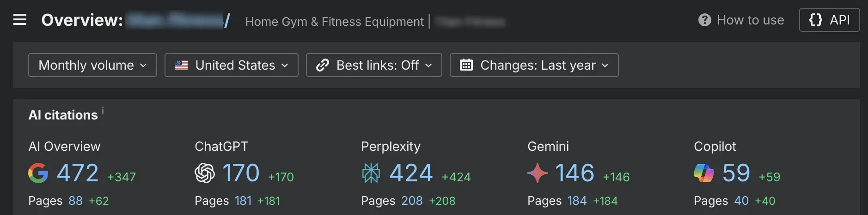
Task: Click the Copilot logo icon
Action: pos(704,173)
